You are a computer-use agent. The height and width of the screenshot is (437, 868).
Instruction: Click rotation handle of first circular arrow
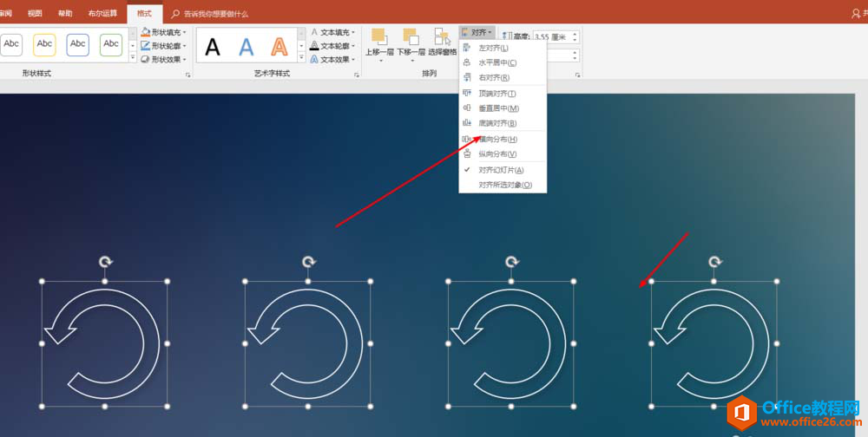point(105,261)
